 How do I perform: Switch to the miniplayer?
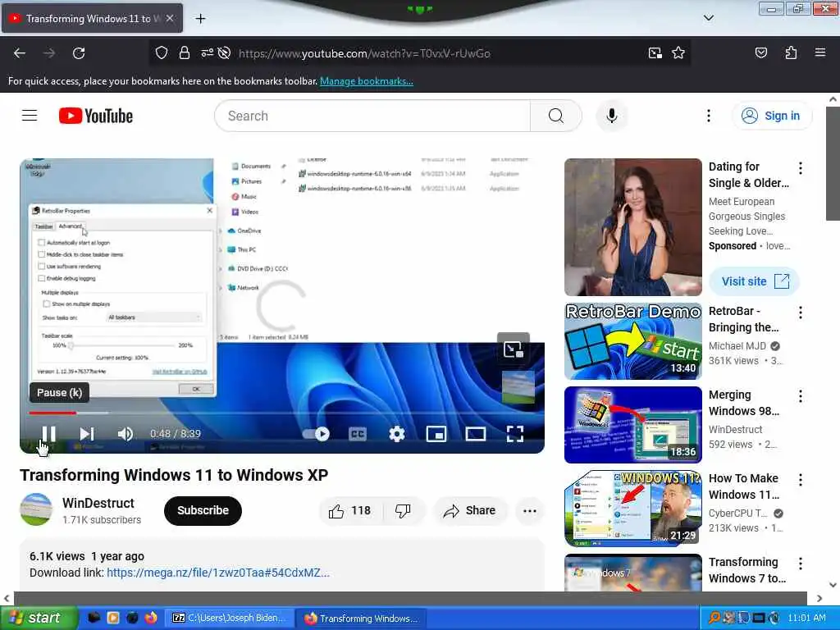(436, 434)
